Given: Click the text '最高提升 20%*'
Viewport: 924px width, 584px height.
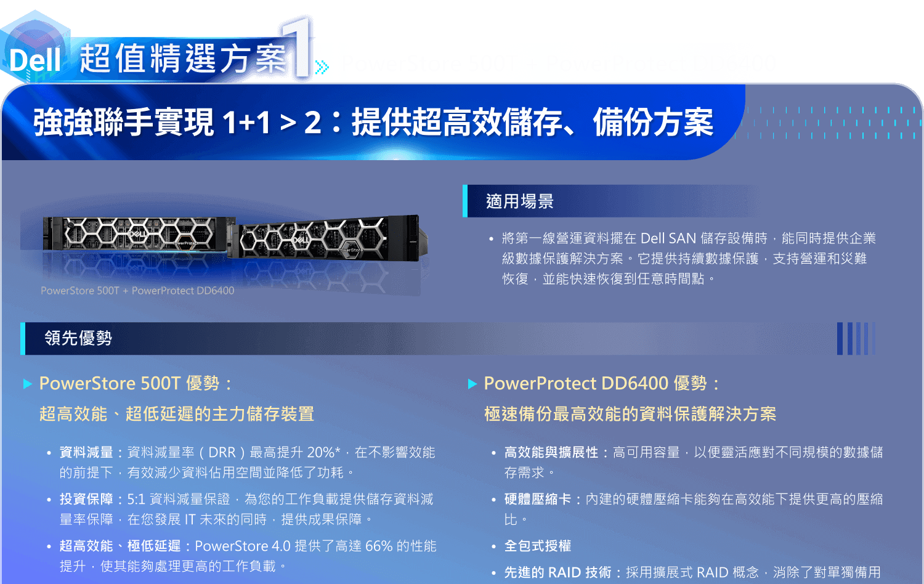Looking at the screenshot, I should point(295,452).
